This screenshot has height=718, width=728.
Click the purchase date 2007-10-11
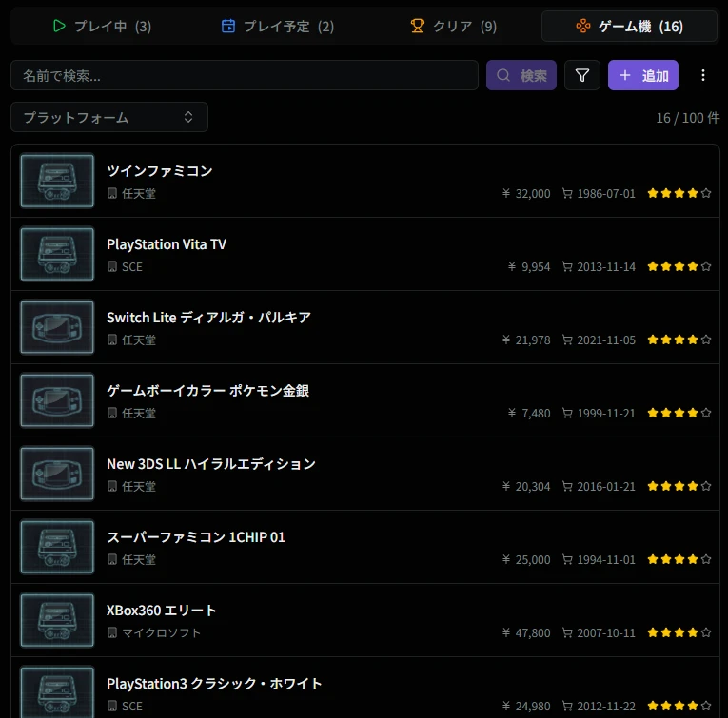tap(606, 633)
